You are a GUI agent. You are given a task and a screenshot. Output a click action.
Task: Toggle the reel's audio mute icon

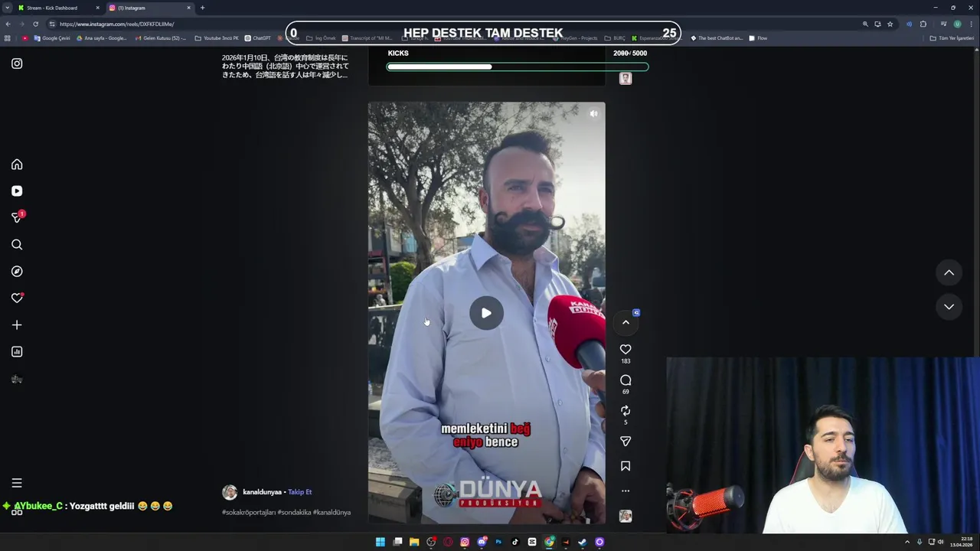(x=593, y=113)
